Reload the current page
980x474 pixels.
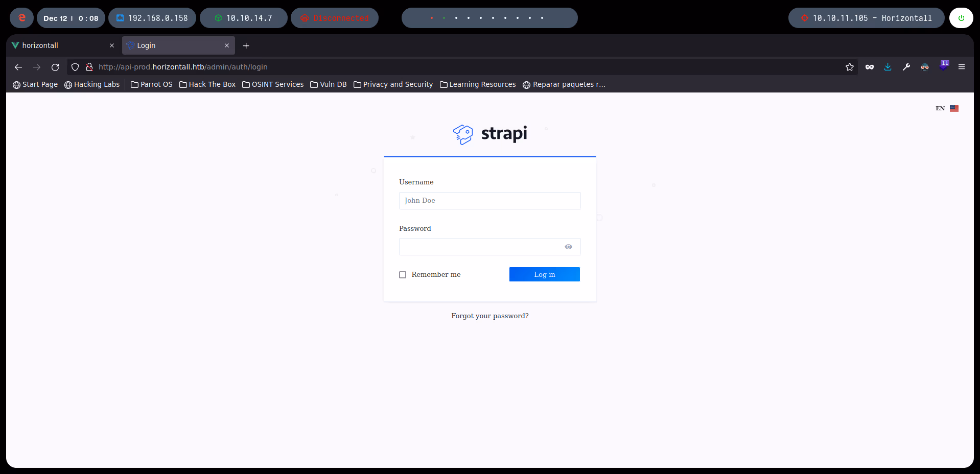coord(55,67)
